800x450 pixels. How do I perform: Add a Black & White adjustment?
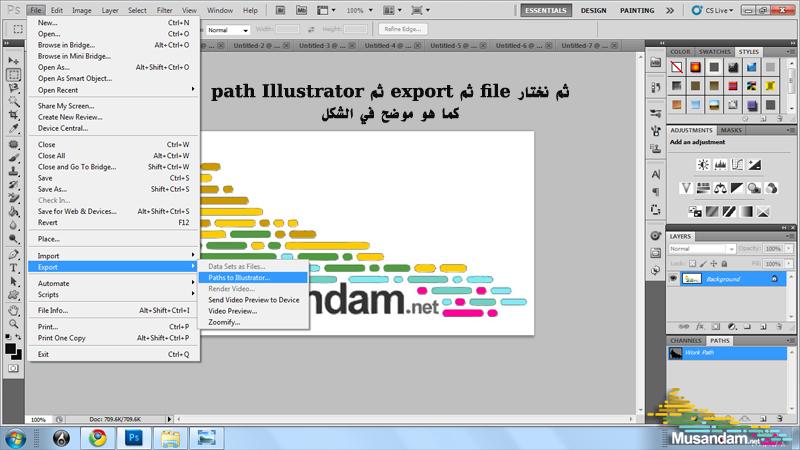tap(737, 188)
